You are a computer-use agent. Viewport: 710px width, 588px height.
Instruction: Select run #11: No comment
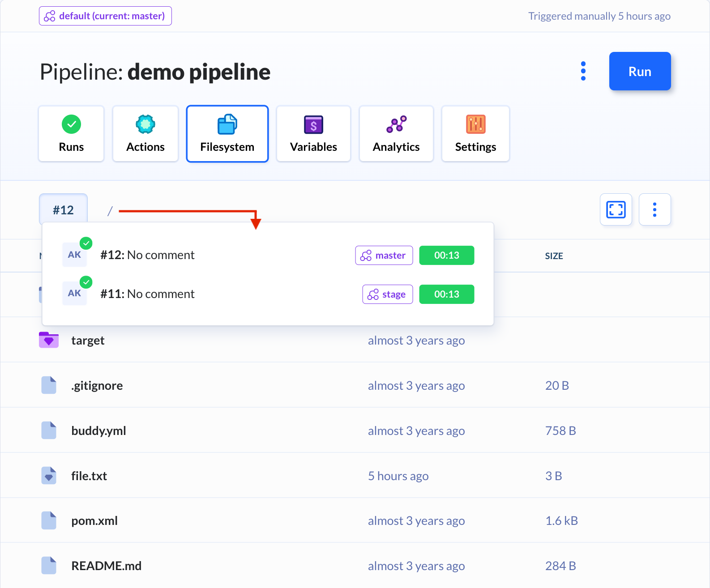[x=268, y=294]
